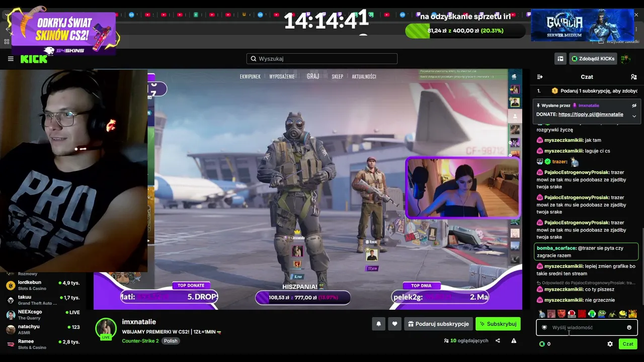The height and width of the screenshot is (362, 644).
Task: Select the EKWIPUNEK game menu tab
Action: pyautogui.click(x=250, y=76)
